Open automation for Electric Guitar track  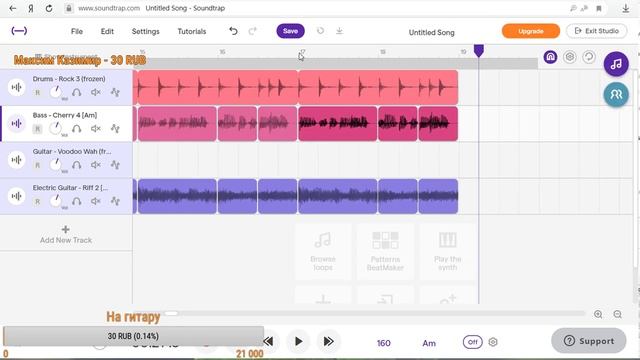(x=116, y=201)
